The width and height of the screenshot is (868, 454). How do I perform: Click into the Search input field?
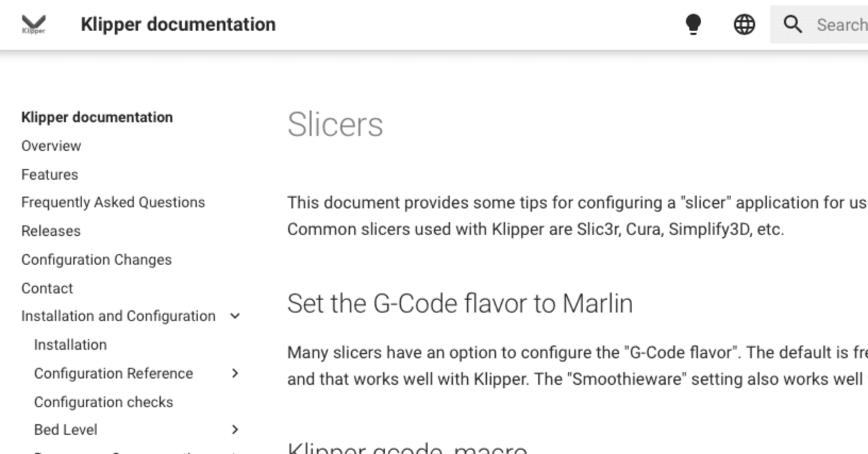(841, 25)
